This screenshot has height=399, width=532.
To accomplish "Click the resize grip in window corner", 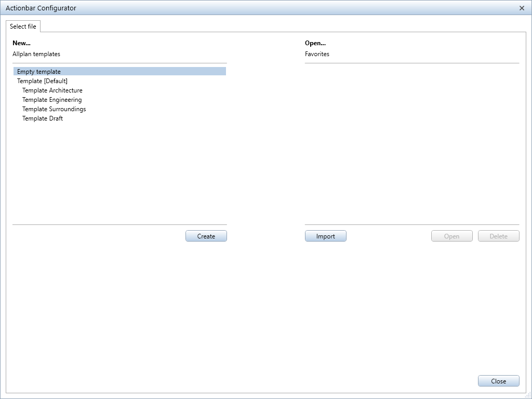I will (x=528, y=395).
